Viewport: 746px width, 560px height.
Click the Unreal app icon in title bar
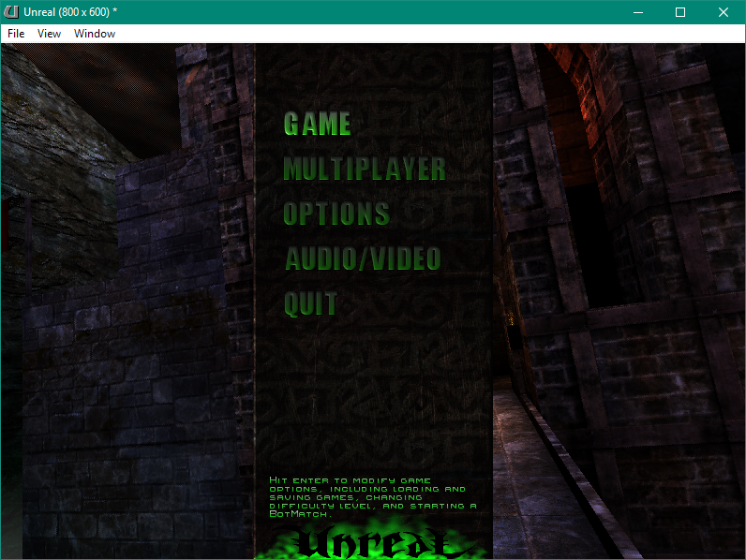click(x=11, y=12)
